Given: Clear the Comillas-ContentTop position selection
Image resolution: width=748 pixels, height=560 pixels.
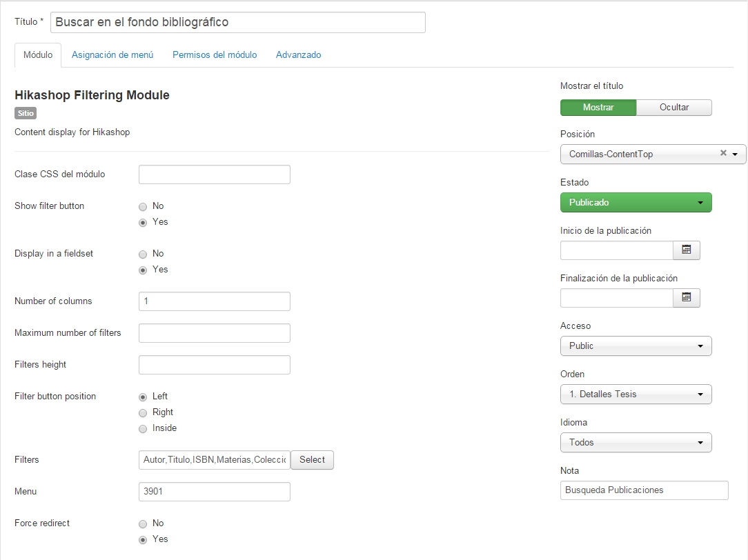Looking at the screenshot, I should pos(723,154).
